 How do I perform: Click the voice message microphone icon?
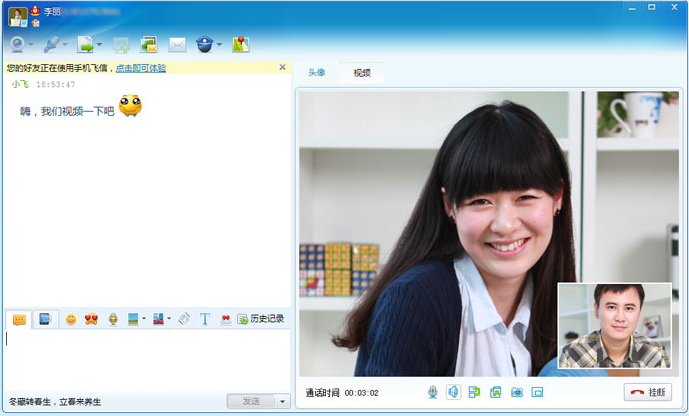tap(113, 319)
